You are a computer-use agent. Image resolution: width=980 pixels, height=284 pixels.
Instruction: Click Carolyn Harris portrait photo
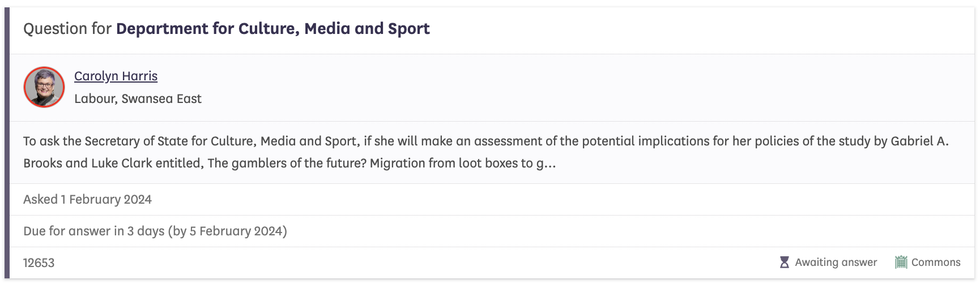[44, 87]
